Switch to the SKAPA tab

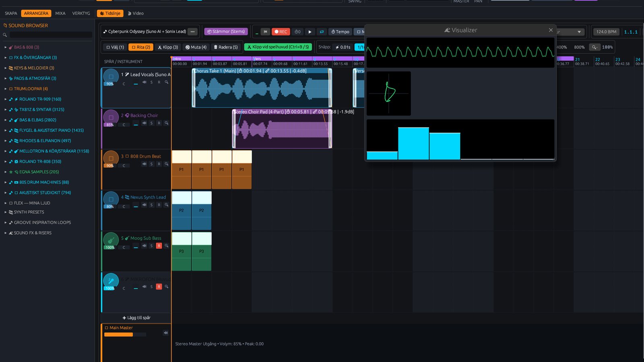[x=11, y=13]
